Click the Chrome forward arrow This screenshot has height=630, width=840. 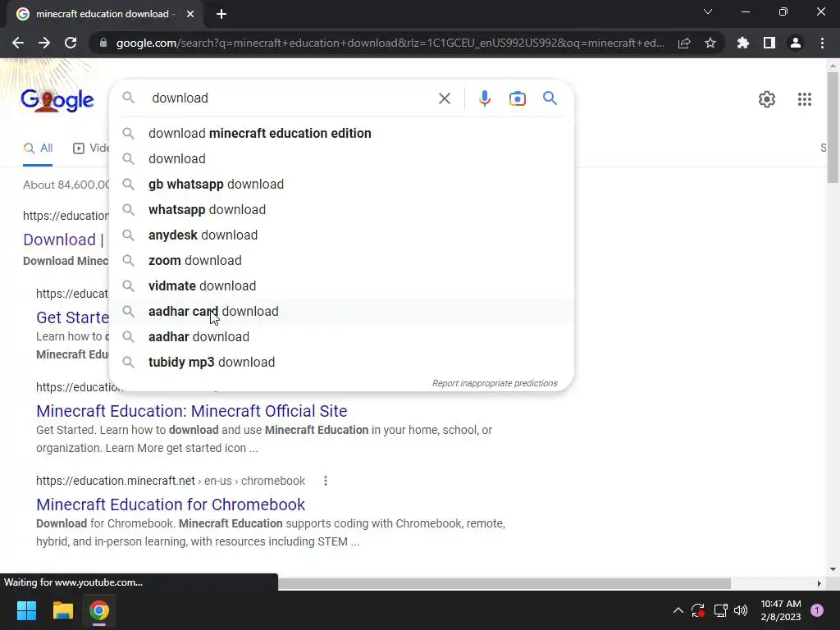44,43
